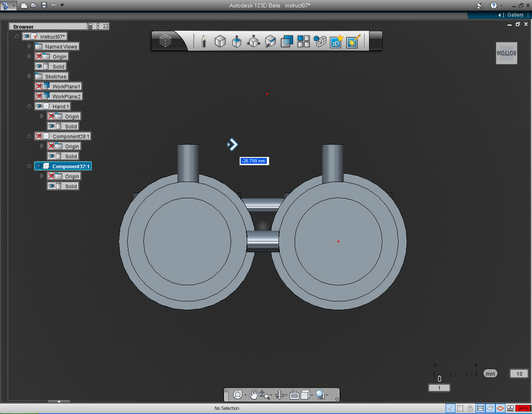Image resolution: width=532 pixels, height=414 pixels.
Task: Show the hidden top-level Origin folder
Action: click(39, 57)
